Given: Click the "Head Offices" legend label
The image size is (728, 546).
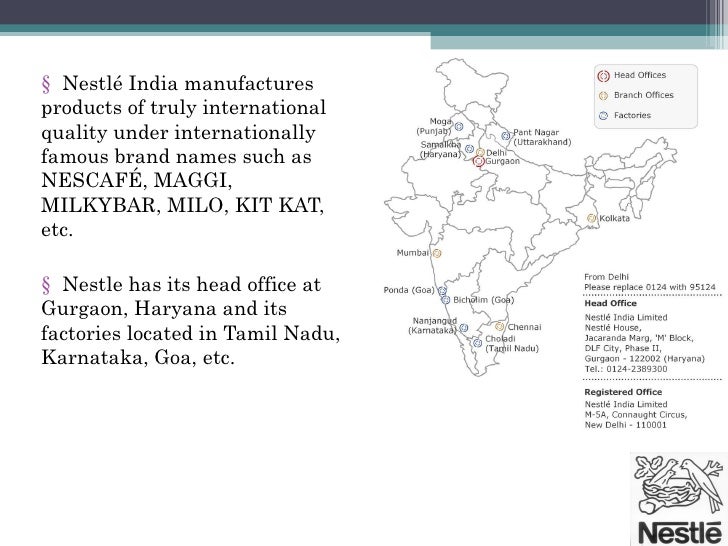Looking at the screenshot, I should pyautogui.click(x=640, y=75).
